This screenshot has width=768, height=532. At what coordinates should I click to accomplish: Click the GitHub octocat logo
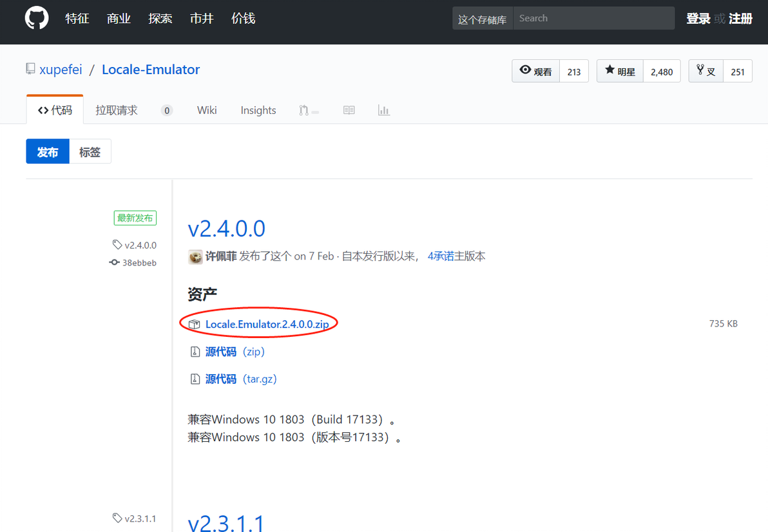point(37,18)
